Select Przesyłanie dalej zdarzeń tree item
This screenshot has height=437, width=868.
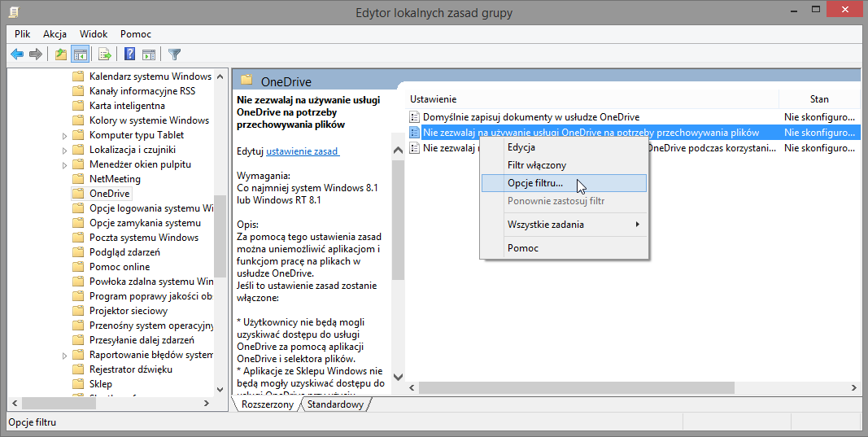[x=142, y=340]
